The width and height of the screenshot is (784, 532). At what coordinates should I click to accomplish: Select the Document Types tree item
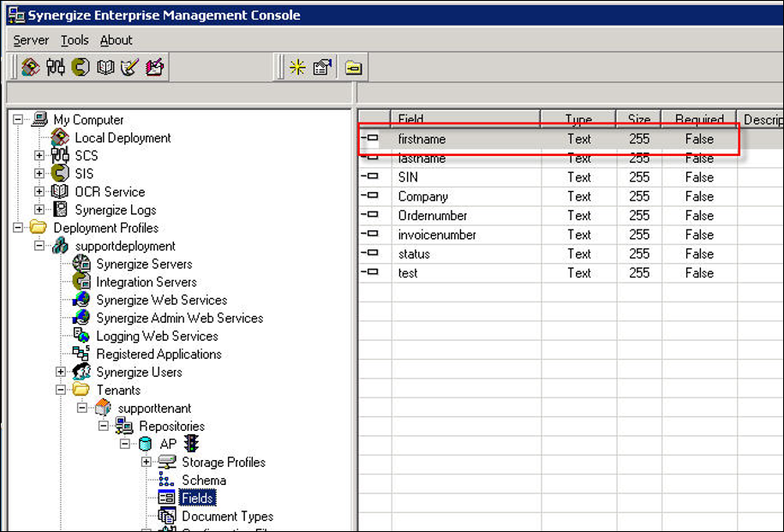point(228,516)
